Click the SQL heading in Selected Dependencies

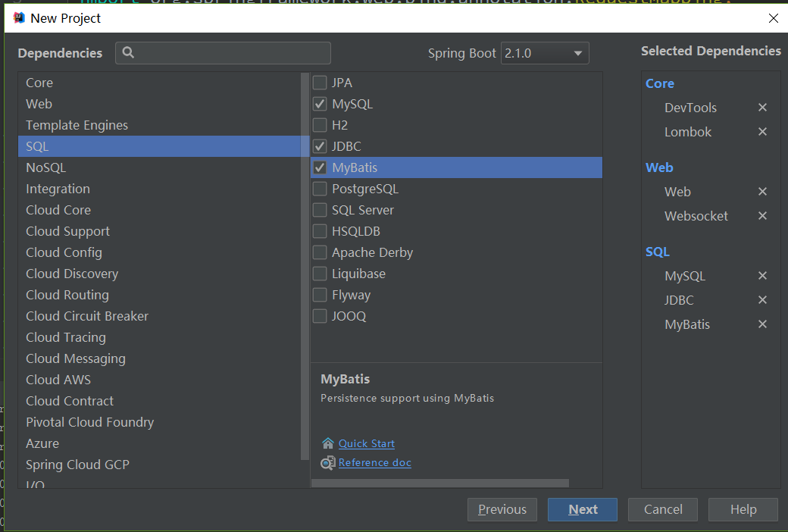click(x=658, y=252)
